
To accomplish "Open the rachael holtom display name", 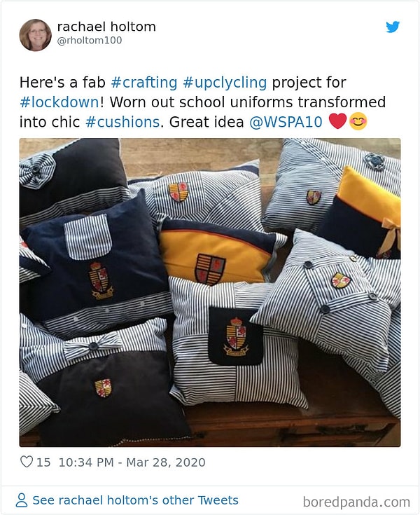I will pos(106,27).
